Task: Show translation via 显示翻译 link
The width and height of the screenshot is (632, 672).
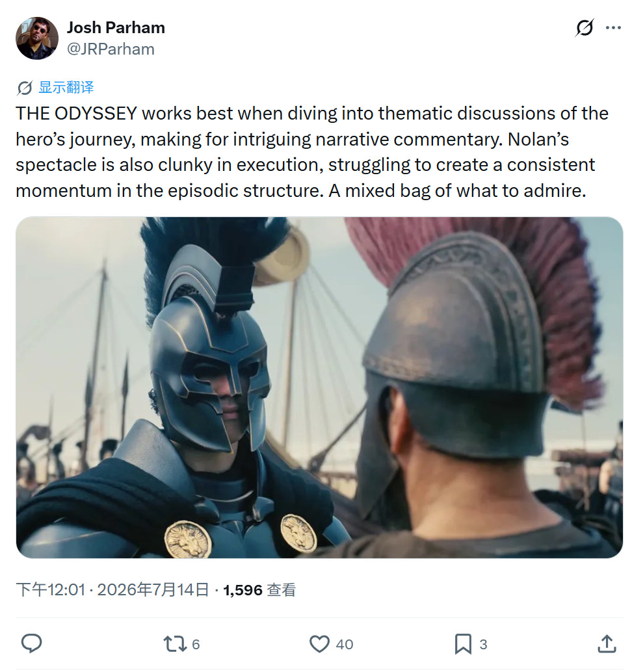Action: [66, 88]
